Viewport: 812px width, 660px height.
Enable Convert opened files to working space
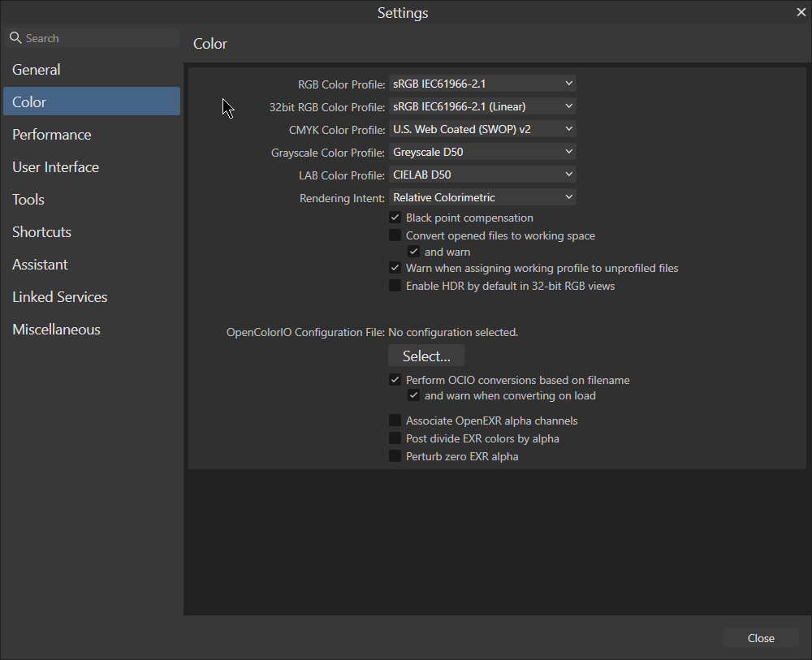tap(395, 235)
